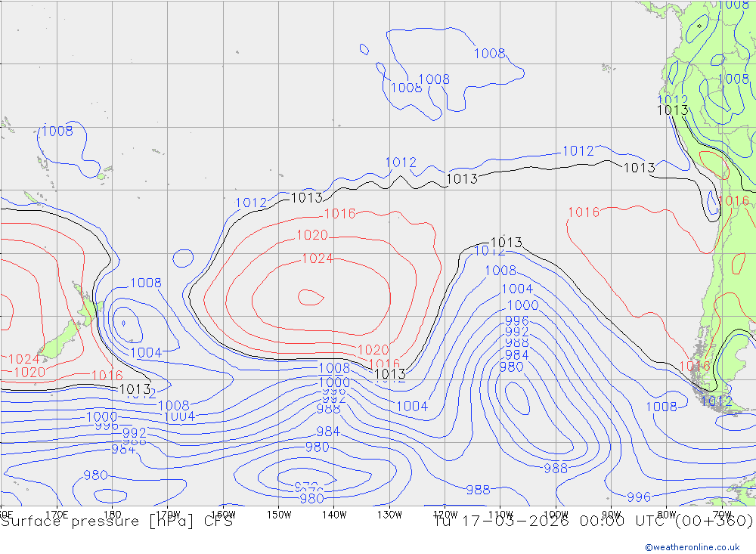This screenshot has height=554, width=756.
Task: Click the red 1024 label west of New Zealand
Action: pos(23,359)
